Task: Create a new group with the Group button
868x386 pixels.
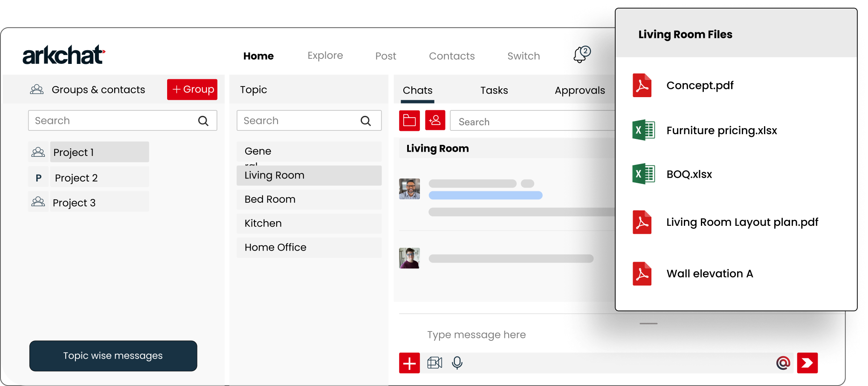Action: coord(192,89)
